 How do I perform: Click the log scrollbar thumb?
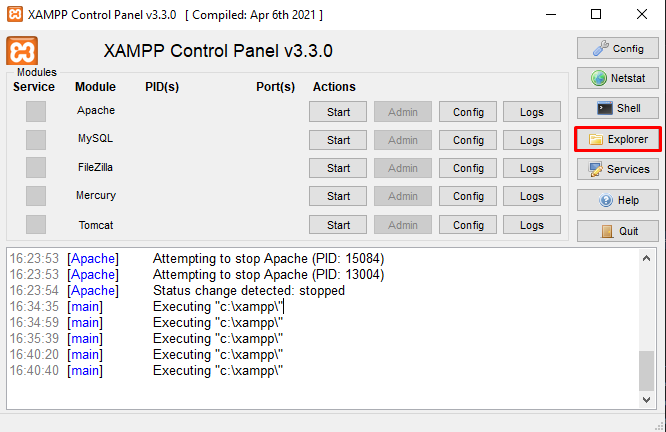coord(646,370)
